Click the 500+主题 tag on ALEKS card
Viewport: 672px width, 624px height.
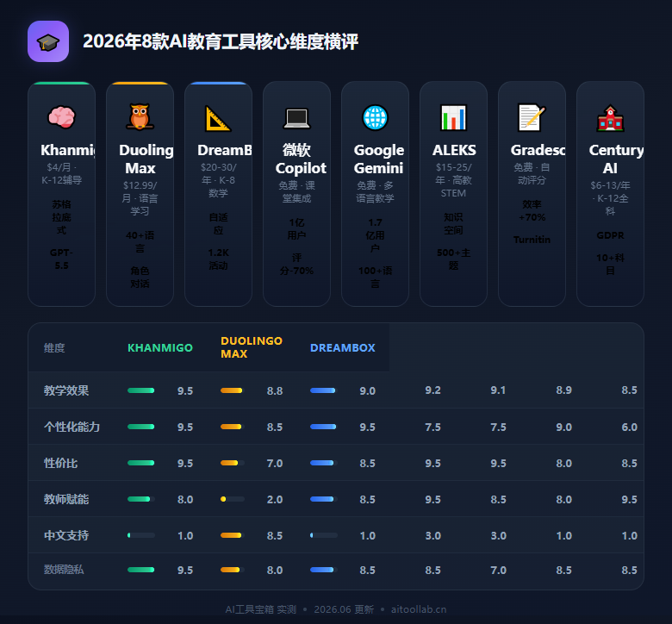pyautogui.click(x=453, y=259)
